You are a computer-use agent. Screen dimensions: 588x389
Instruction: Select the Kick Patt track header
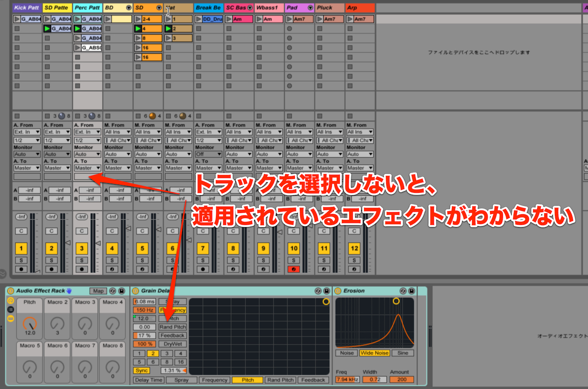point(27,8)
